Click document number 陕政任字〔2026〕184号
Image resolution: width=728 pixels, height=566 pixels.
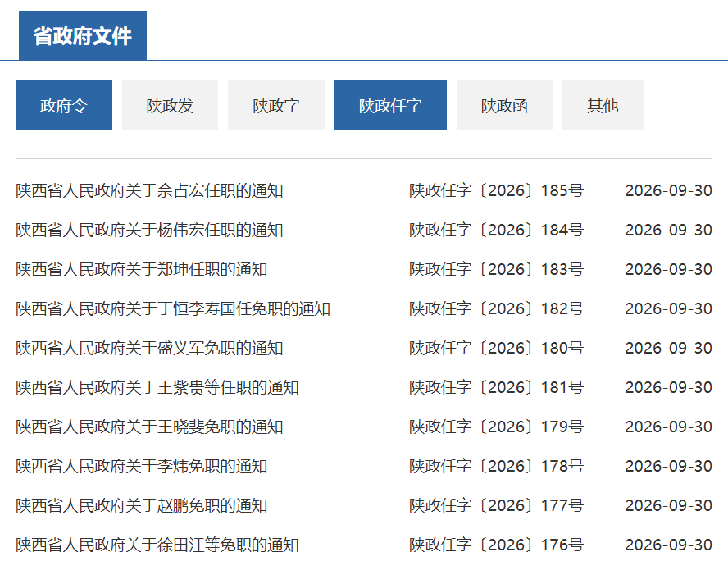click(496, 230)
